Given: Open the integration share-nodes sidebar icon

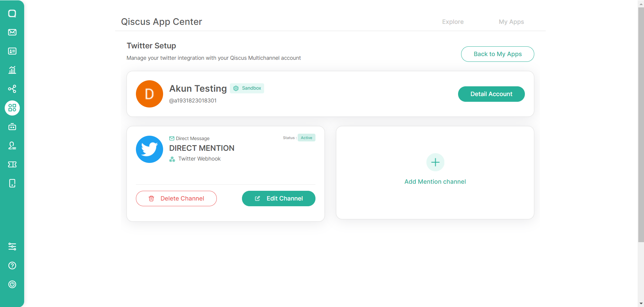Looking at the screenshot, I should (x=12, y=89).
